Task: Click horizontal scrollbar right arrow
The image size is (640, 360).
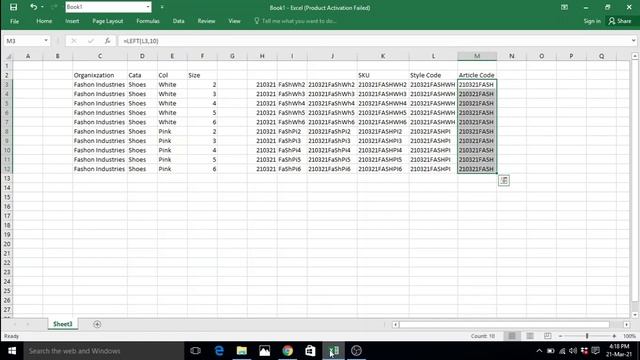Action: coord(627,324)
